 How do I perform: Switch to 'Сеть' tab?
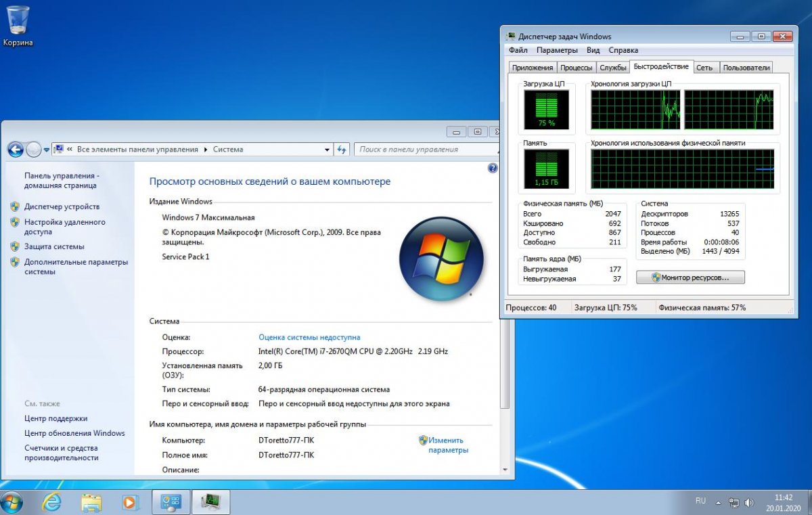[x=704, y=68]
